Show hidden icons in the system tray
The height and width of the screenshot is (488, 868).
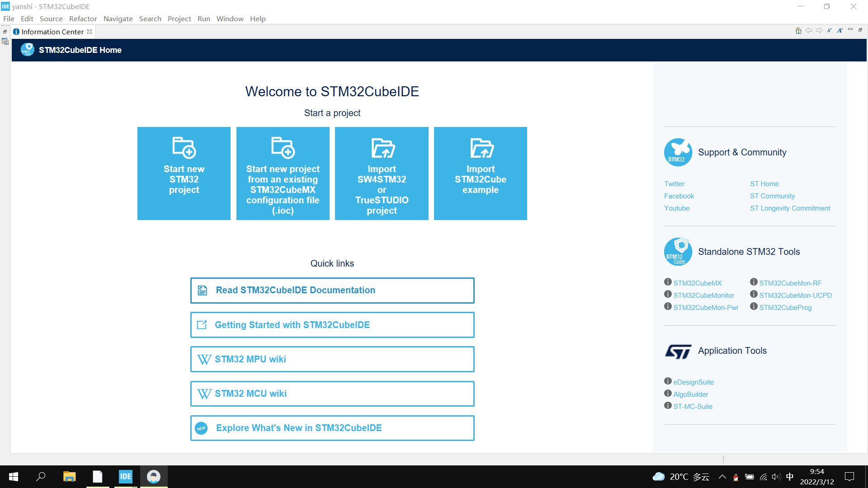(722, 477)
